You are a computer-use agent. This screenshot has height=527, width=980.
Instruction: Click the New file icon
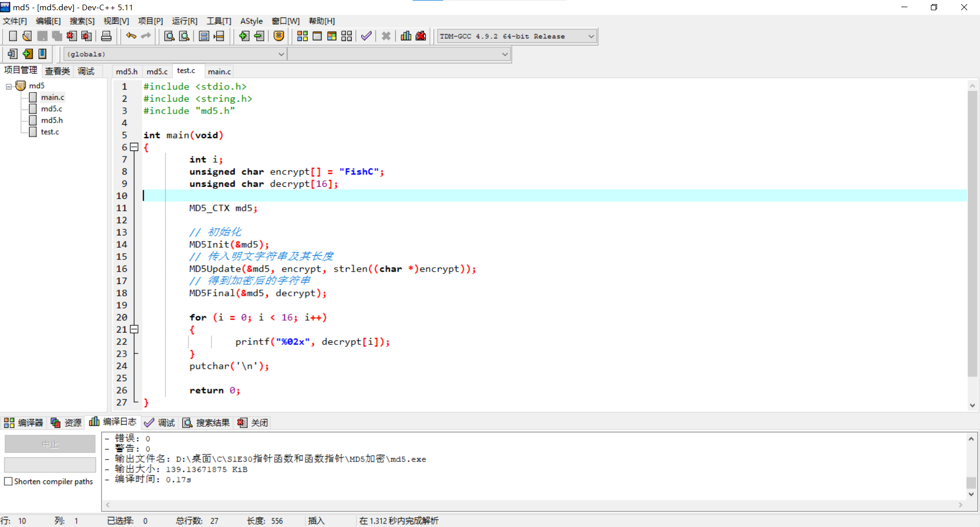tap(13, 36)
